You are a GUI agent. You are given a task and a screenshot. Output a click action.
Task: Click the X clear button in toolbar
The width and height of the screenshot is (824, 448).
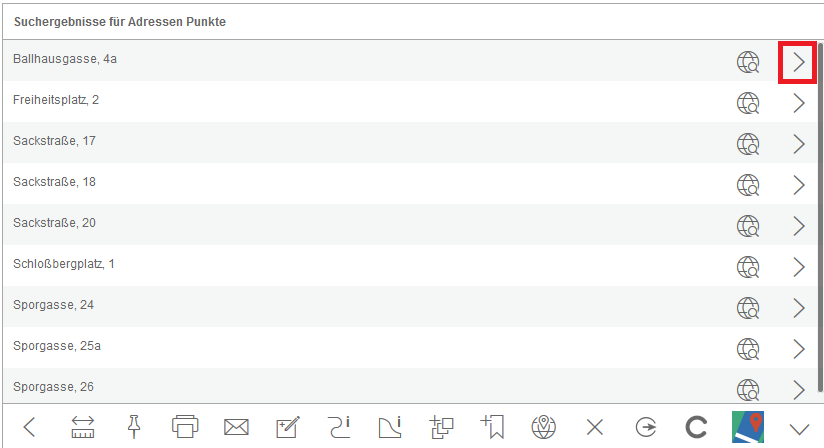pyautogui.click(x=595, y=427)
